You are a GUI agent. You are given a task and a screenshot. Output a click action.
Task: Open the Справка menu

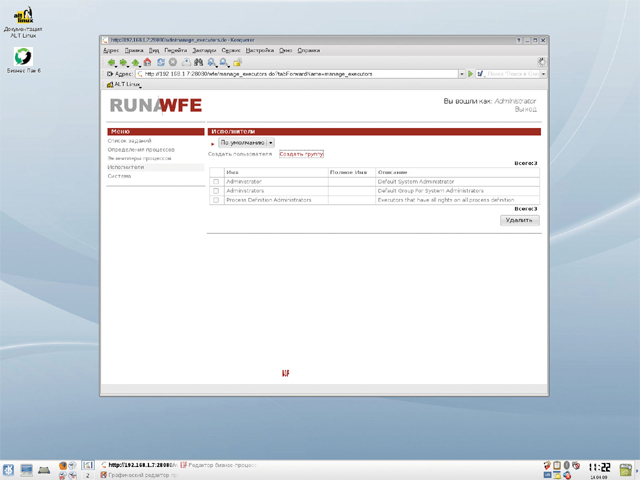point(309,50)
